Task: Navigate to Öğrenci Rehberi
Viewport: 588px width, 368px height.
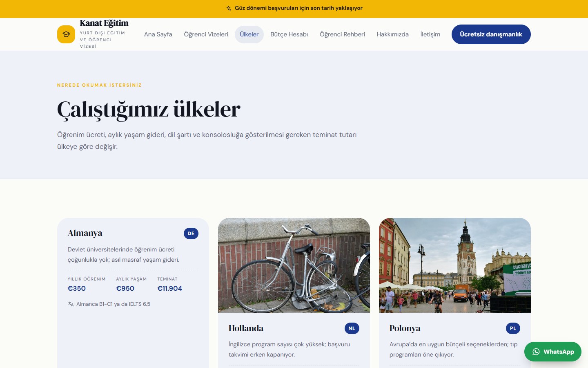Action: pyautogui.click(x=342, y=34)
